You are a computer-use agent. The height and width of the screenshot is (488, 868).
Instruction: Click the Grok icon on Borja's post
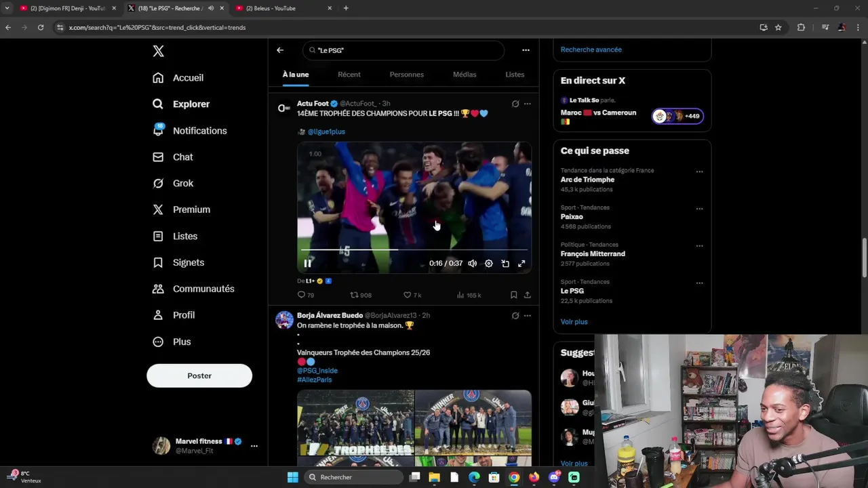click(515, 316)
